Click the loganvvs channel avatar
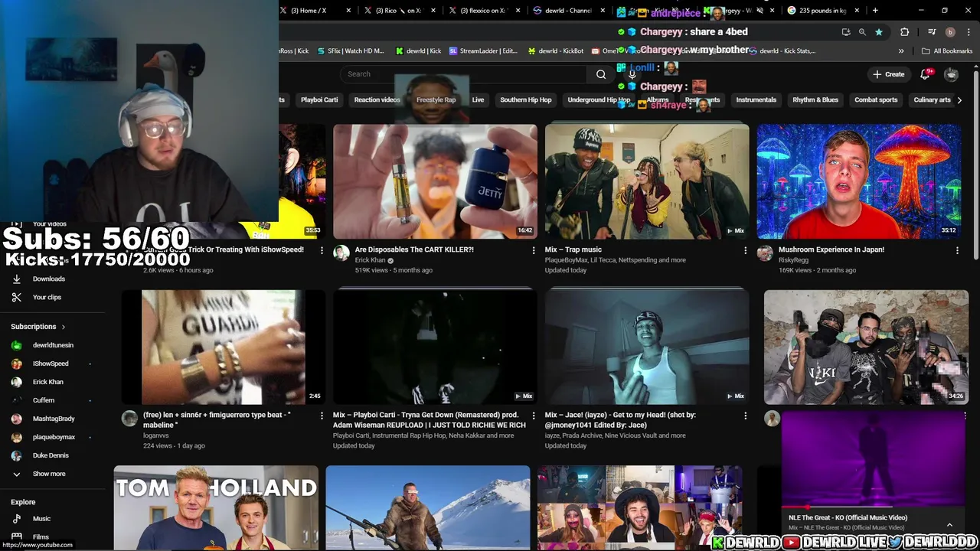This screenshot has height=551, width=980. click(x=129, y=419)
